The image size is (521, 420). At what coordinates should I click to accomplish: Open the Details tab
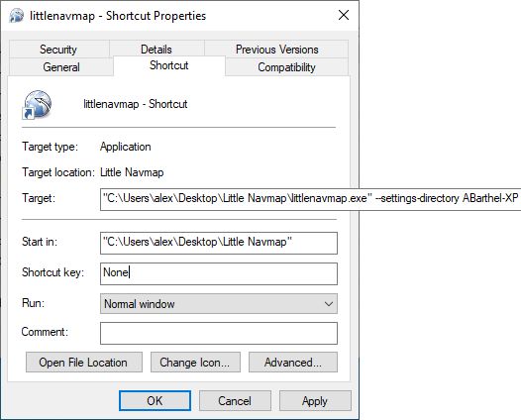tap(156, 50)
